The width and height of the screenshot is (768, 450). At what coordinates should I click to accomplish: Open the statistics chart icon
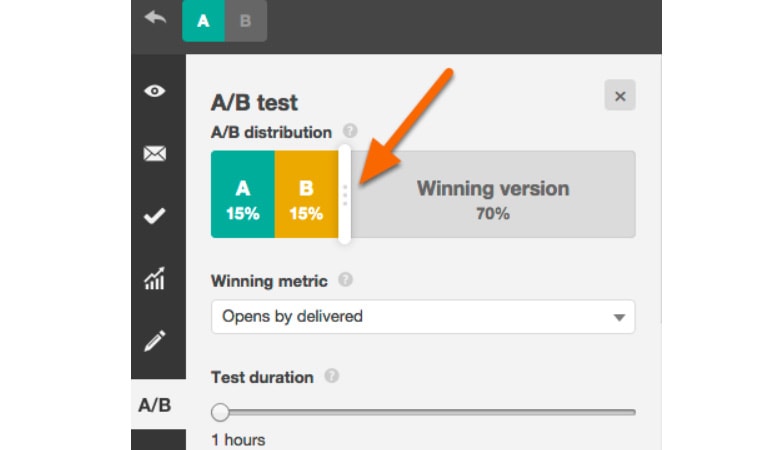tap(155, 279)
